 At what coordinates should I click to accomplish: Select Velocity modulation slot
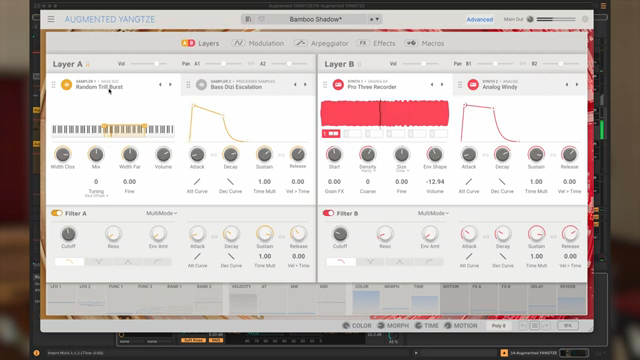[243, 299]
